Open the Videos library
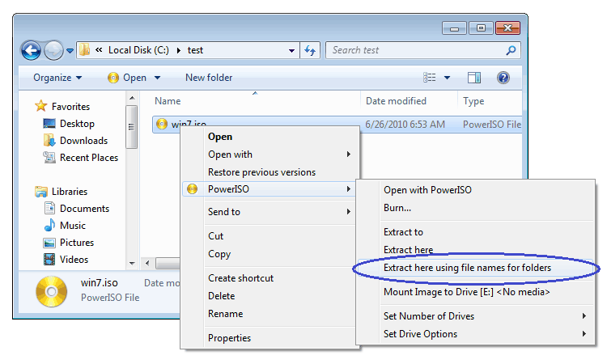This screenshot has width=607, height=364. click(x=74, y=260)
